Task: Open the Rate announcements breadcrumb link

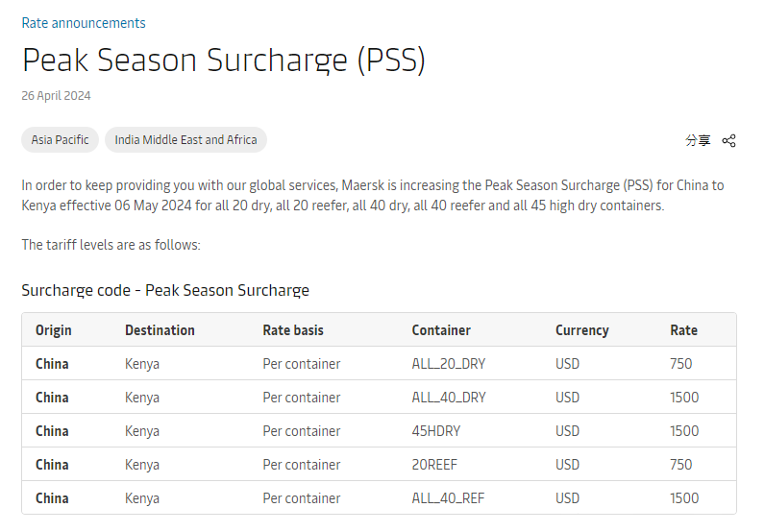Action: [84, 23]
